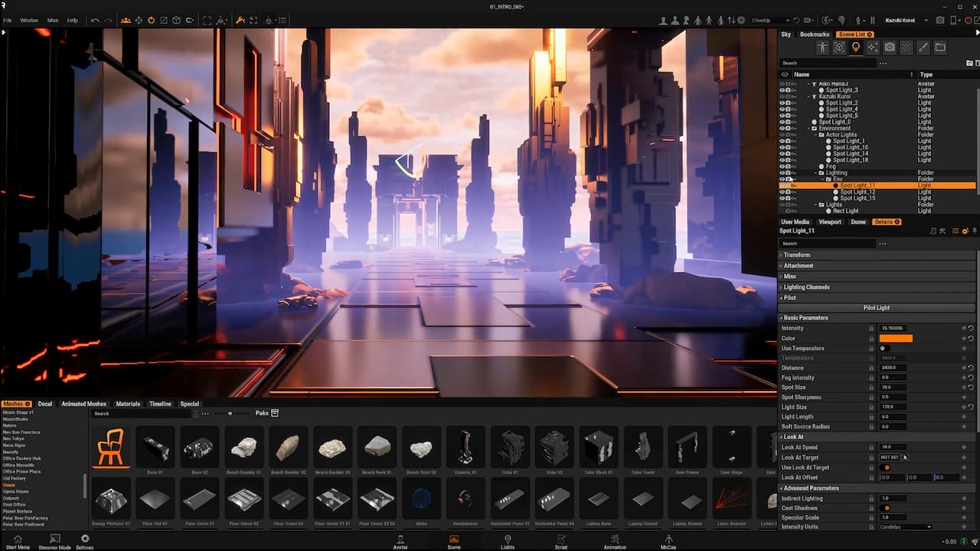Open the Start Menu at bottom left
This screenshot has width=980, height=551.
[x=18, y=541]
